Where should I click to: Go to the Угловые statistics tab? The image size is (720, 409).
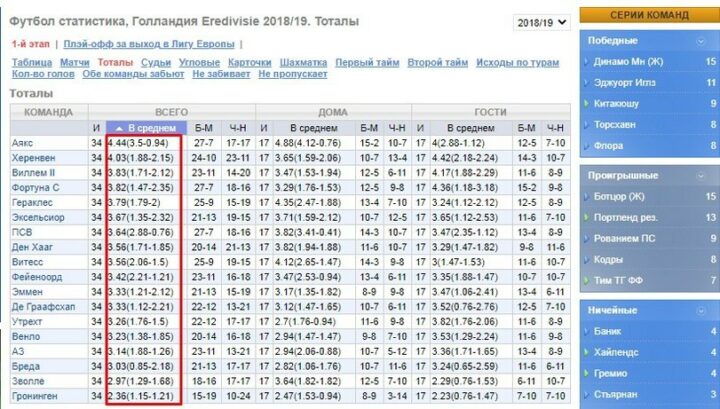pos(199,62)
